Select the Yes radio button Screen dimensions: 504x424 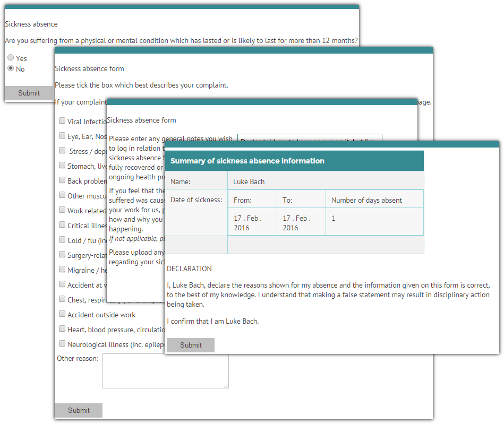(x=10, y=57)
